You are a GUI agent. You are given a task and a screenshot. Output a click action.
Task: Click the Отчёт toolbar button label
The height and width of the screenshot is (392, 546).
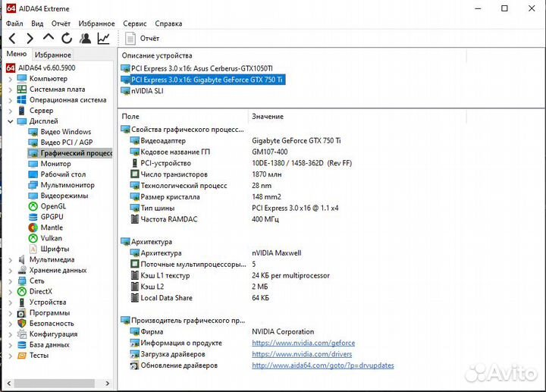point(149,39)
